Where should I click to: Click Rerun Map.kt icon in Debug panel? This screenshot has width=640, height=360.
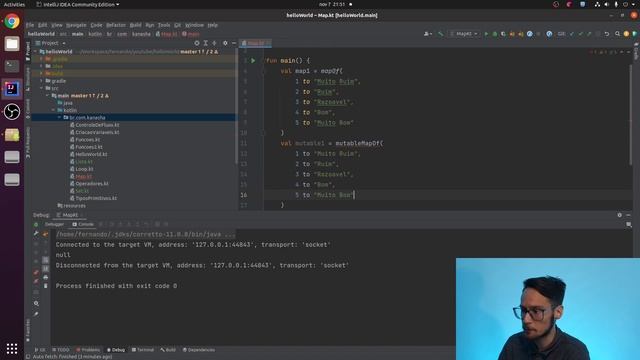pyautogui.click(x=36, y=224)
